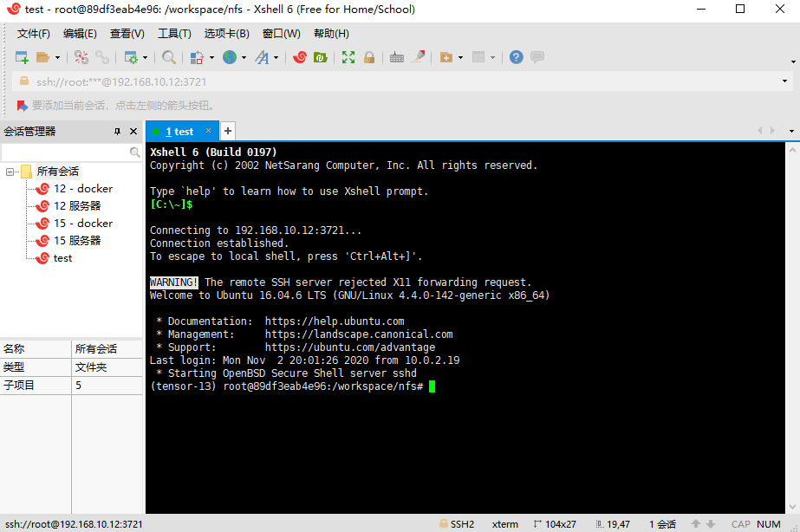
Task: Click terminal scrollbar down arrow
Action: coord(792,507)
